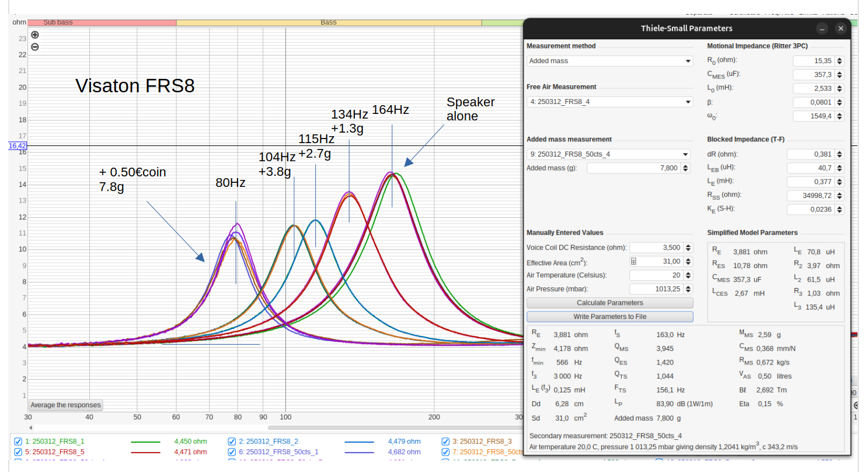Click the RSS (ohm) value field
868x472 pixels.
point(810,196)
